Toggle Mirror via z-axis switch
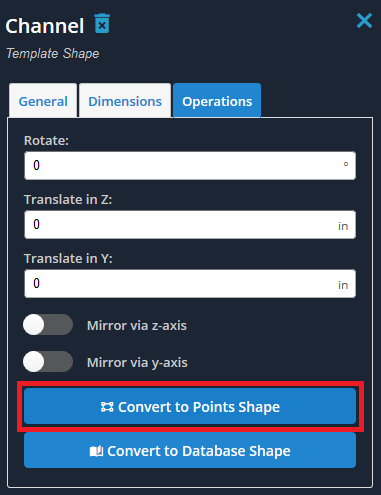Screen dimensions: 381x495 click(x=48, y=325)
